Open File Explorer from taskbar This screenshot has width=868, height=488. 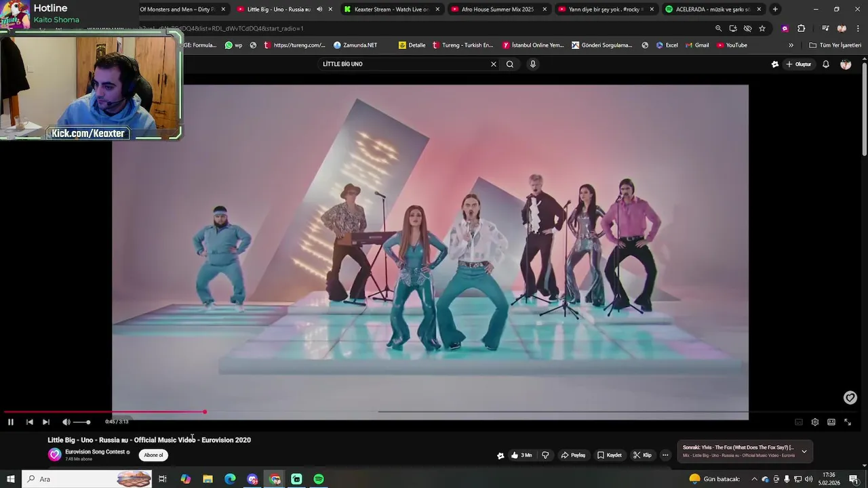pyautogui.click(x=208, y=479)
